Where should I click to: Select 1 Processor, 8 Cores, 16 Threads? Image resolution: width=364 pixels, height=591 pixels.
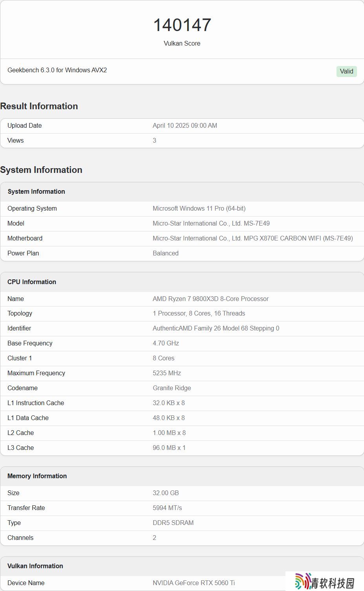199,314
